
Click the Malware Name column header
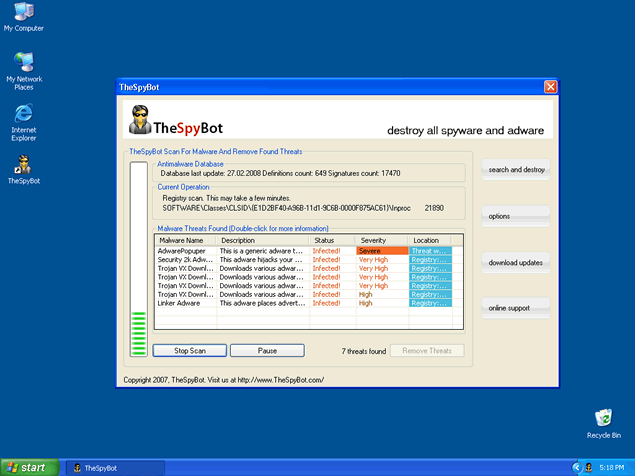click(x=186, y=240)
